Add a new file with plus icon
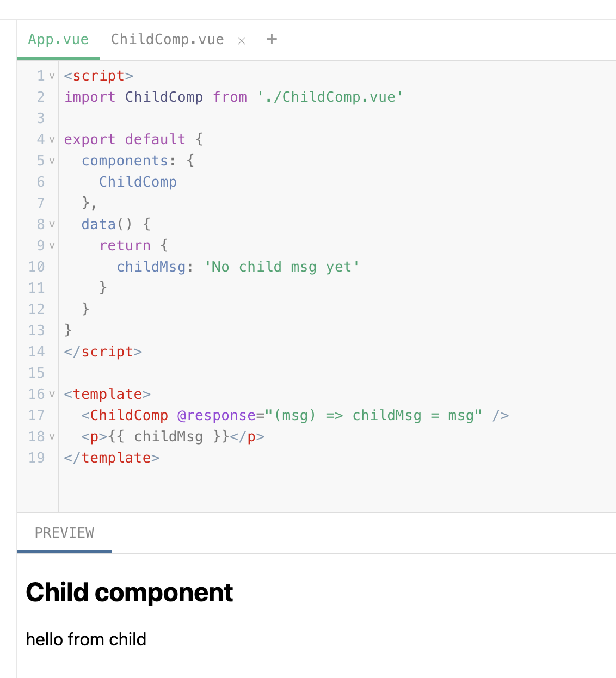 tap(272, 39)
